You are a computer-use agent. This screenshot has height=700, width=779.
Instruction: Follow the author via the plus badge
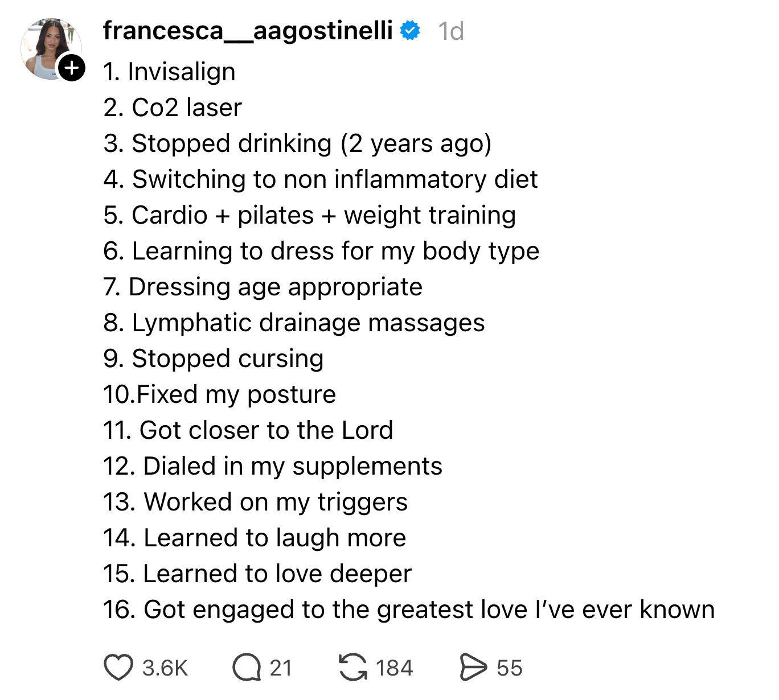(71, 68)
